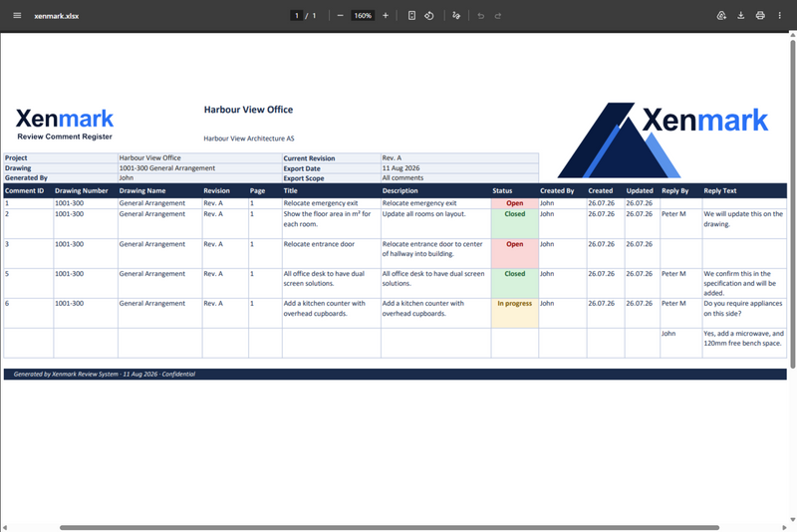Click the horizontal scrollbar thumb

click(x=390, y=527)
